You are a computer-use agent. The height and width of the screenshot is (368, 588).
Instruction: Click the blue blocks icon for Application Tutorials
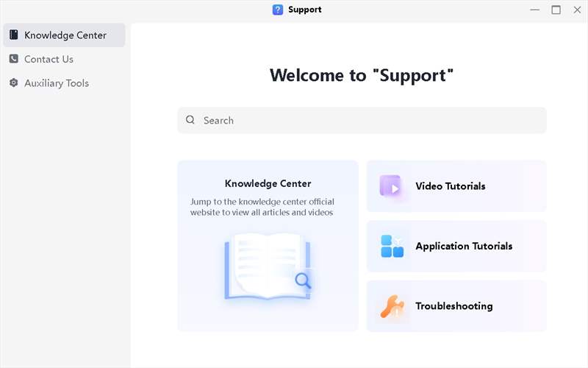pos(392,246)
